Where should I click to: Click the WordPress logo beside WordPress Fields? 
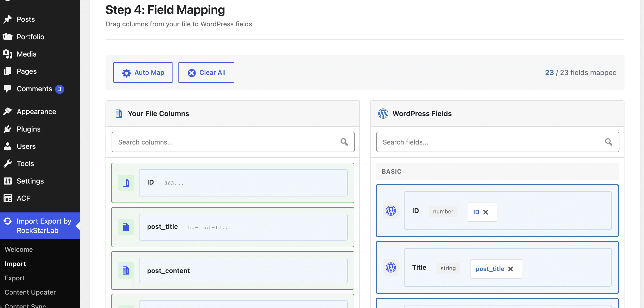pyautogui.click(x=383, y=114)
